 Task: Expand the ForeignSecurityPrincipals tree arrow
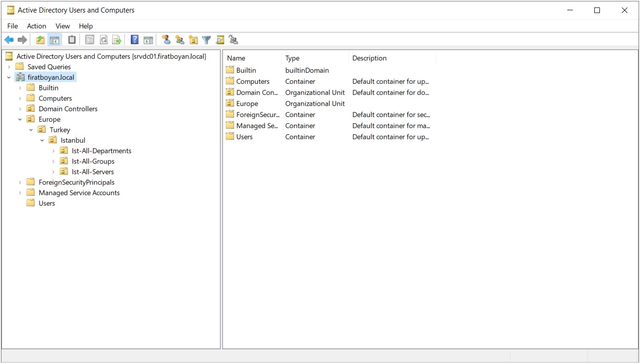click(20, 182)
